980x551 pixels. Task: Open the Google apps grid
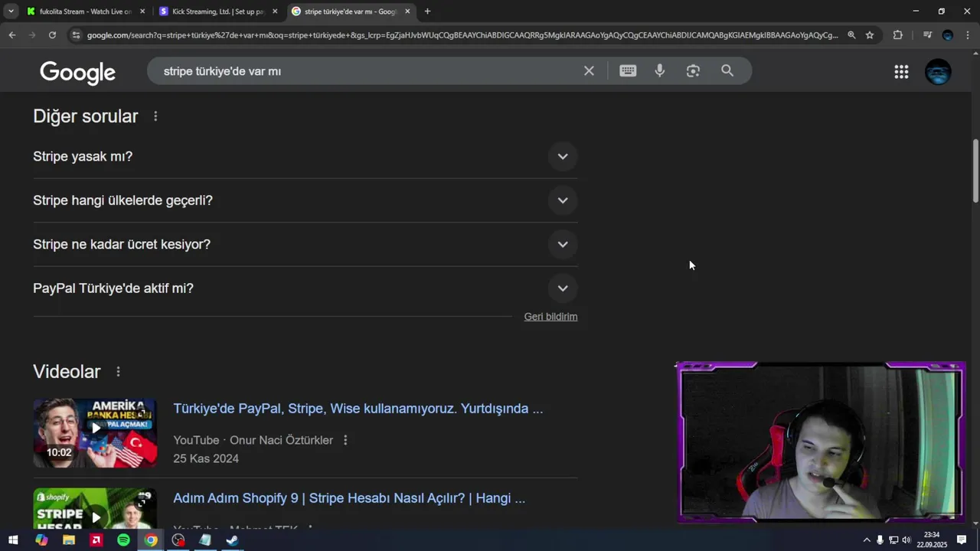pyautogui.click(x=901, y=72)
